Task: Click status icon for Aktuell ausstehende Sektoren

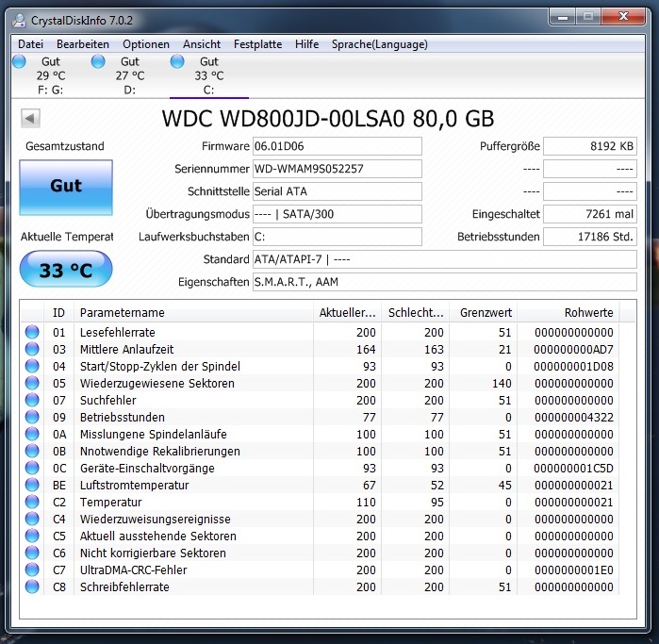Action: [x=32, y=536]
